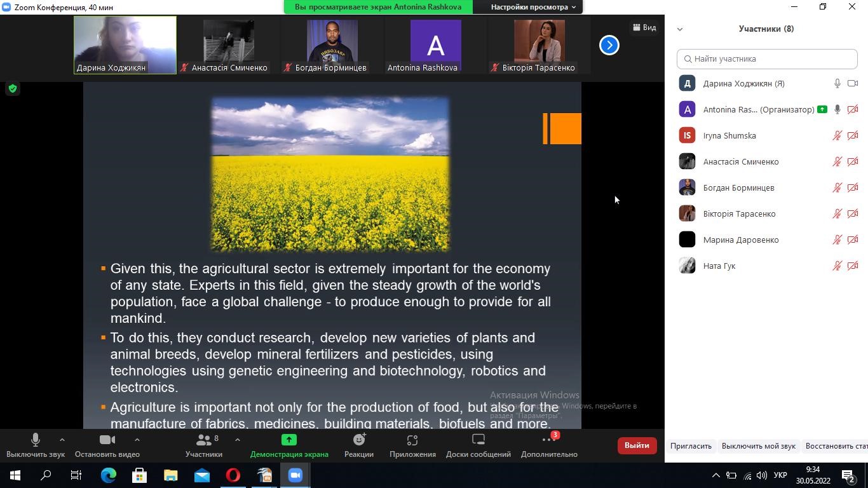
Task: Open the Reactions (Реакции) panel
Action: pyautogui.click(x=359, y=445)
